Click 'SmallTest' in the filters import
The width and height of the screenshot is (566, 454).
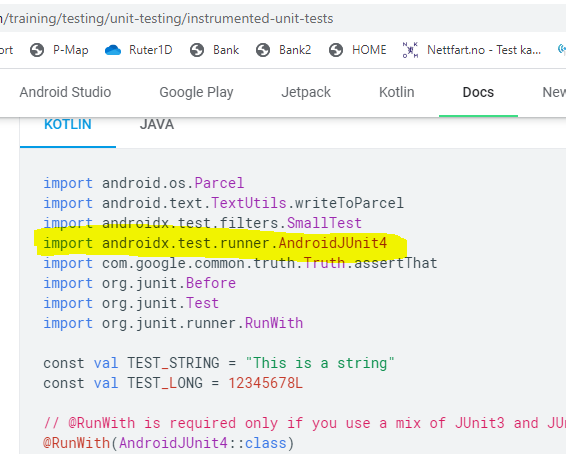(324, 223)
